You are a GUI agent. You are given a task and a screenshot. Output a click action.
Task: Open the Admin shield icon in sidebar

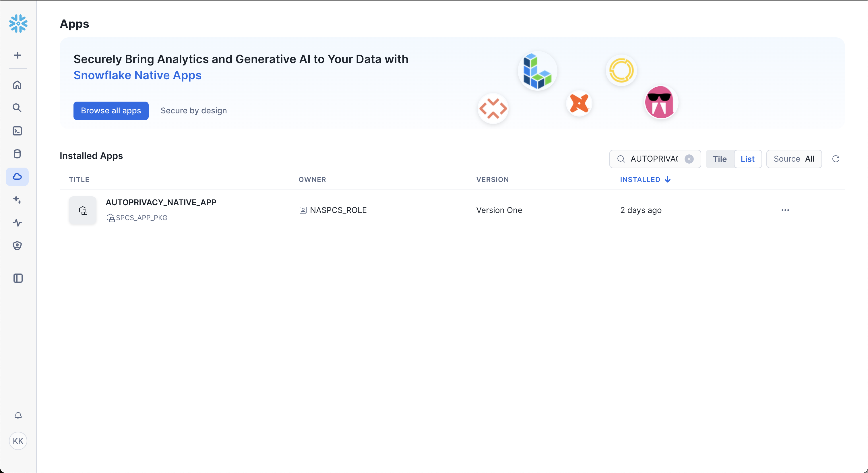pyautogui.click(x=17, y=246)
